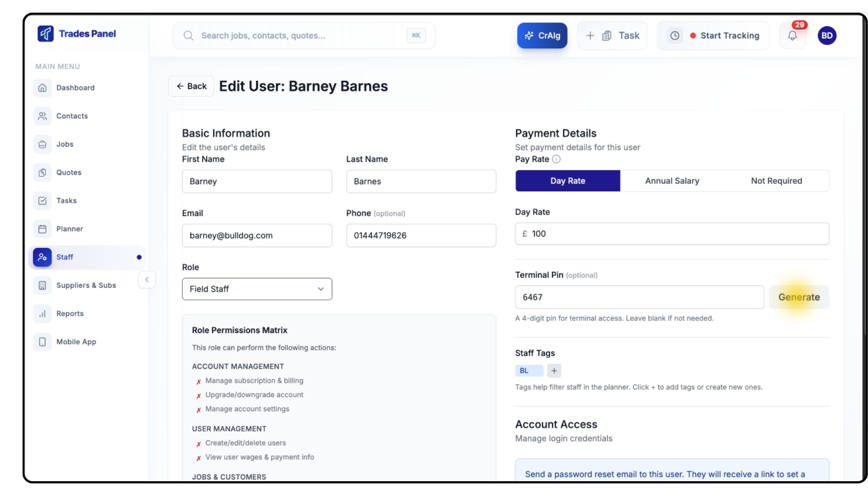The width and height of the screenshot is (868, 488).
Task: Open the CrAIg assistant button
Action: coord(542,36)
